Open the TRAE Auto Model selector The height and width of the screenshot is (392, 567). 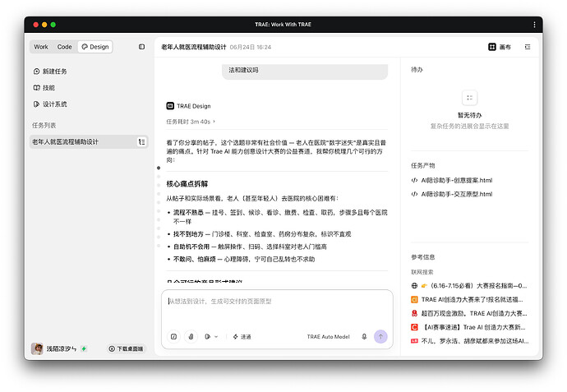pos(328,337)
